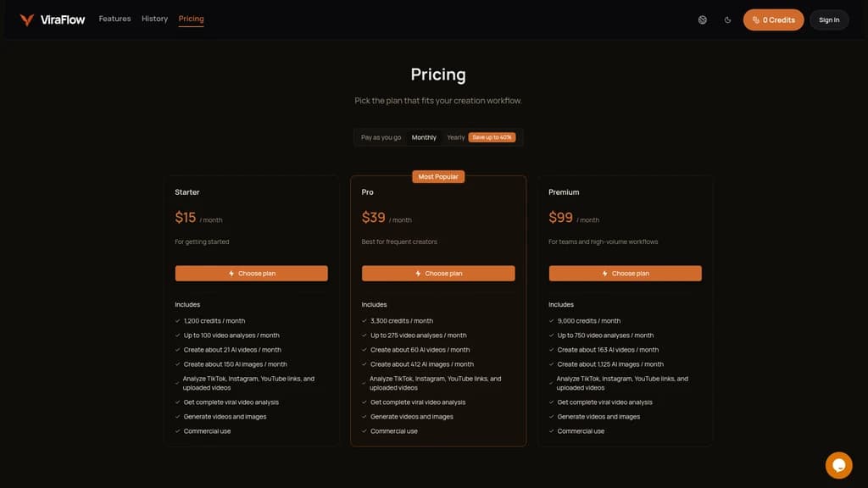The width and height of the screenshot is (868, 488).
Task: Click '3,300 credits / month' text
Action: [x=401, y=321]
